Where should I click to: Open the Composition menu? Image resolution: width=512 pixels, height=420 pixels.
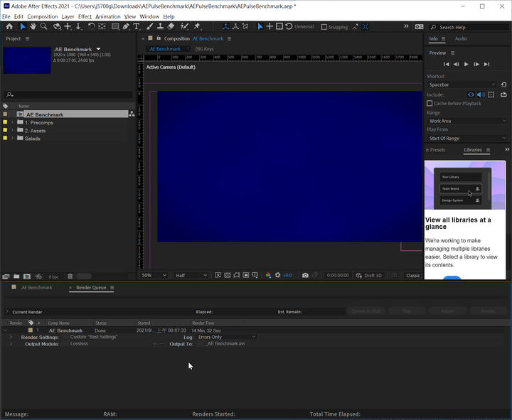[43, 16]
